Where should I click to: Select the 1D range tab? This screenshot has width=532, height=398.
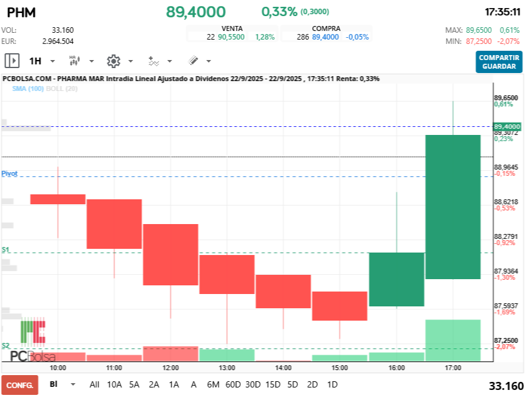333,384
